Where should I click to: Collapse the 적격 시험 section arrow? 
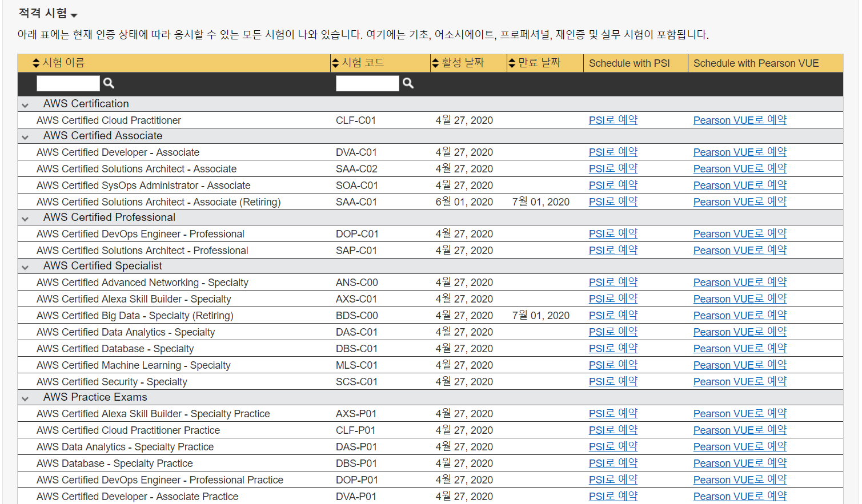(74, 15)
